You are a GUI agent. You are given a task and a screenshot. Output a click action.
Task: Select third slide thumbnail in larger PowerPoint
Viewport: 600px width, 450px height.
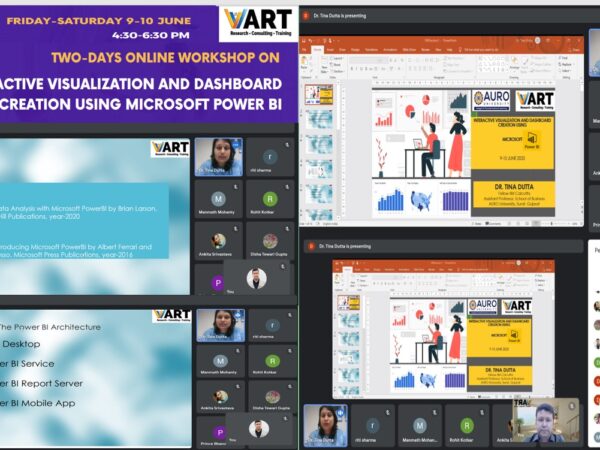319,145
